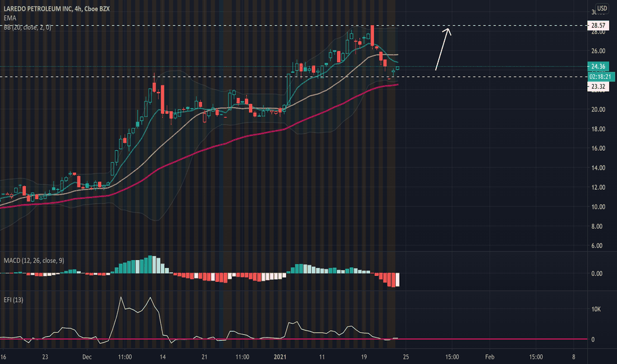Select the dashed horizontal line at 23.32
Image resolution: width=617 pixels, height=364 pixels.
tap(293, 77)
